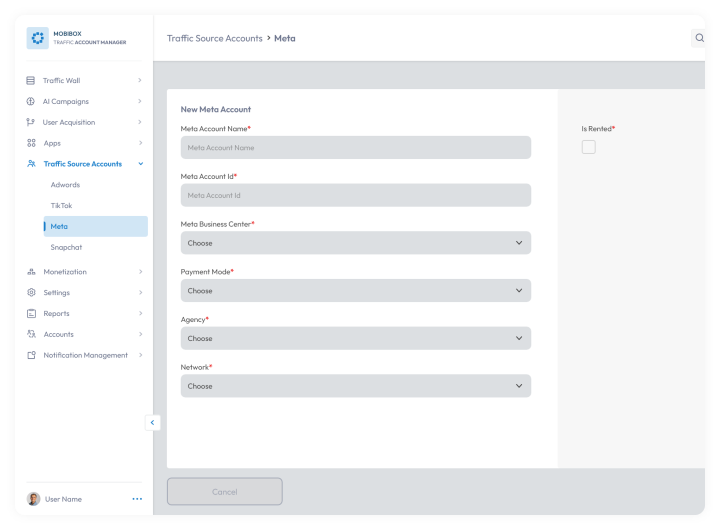
Task: Open the Meta Business Center dropdown
Action: coord(356,243)
